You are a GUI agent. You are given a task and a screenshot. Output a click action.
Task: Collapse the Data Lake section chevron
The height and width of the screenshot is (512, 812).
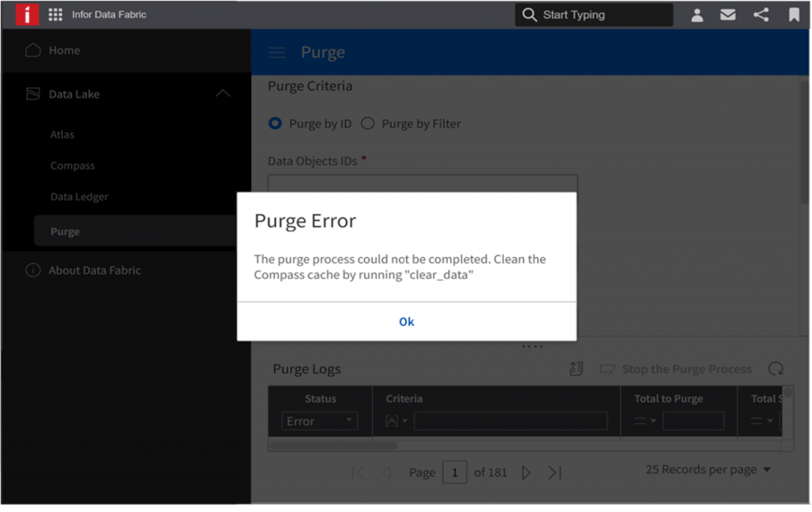pyautogui.click(x=223, y=94)
